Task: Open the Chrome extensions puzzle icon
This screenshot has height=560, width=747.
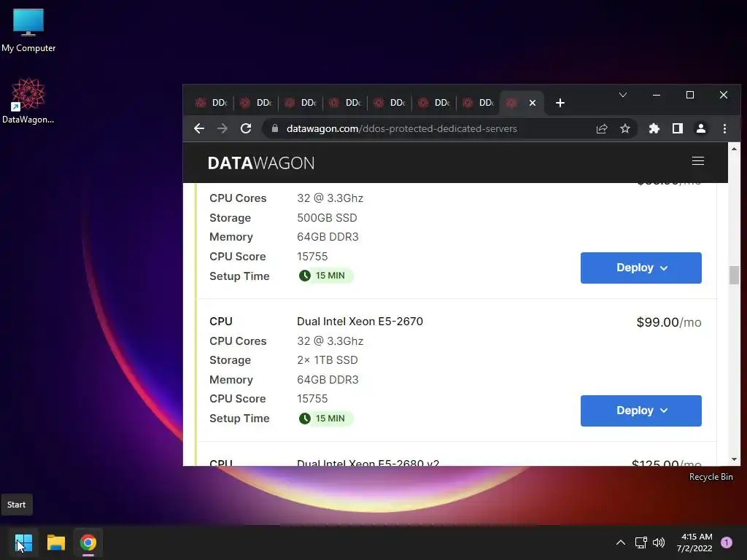Action: click(x=654, y=128)
